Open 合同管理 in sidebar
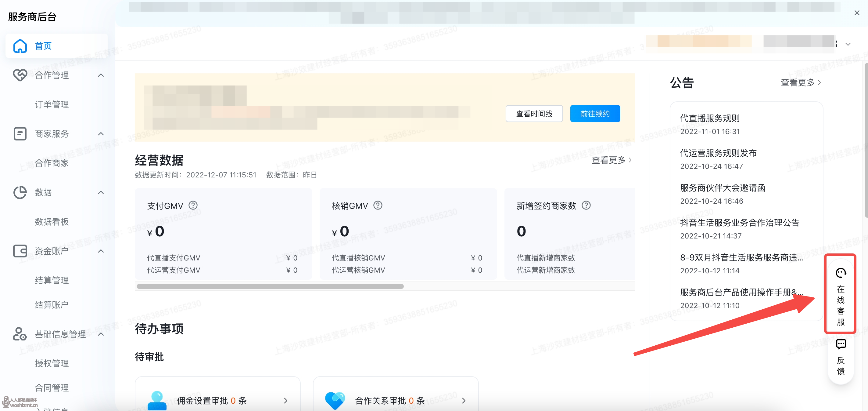This screenshot has width=868, height=411. coord(52,388)
